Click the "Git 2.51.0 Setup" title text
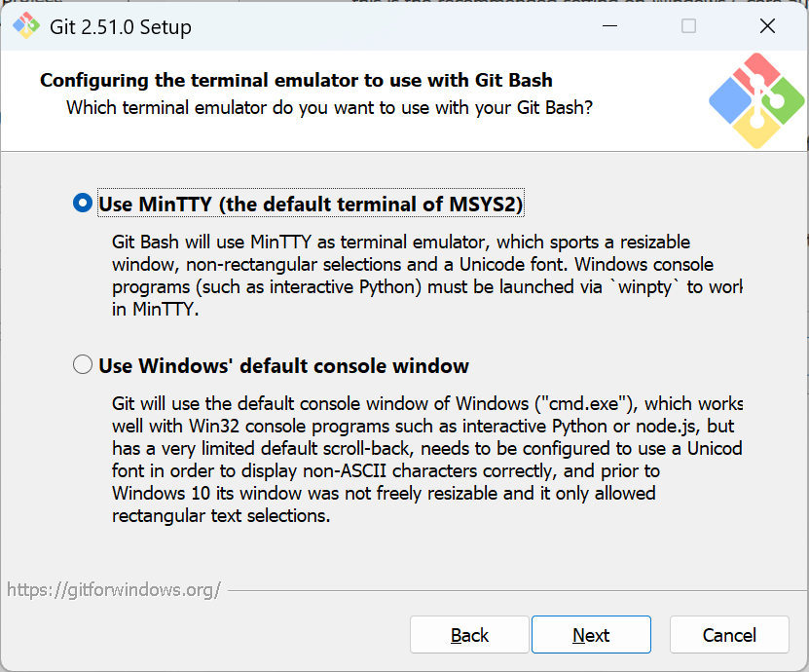 (x=120, y=27)
